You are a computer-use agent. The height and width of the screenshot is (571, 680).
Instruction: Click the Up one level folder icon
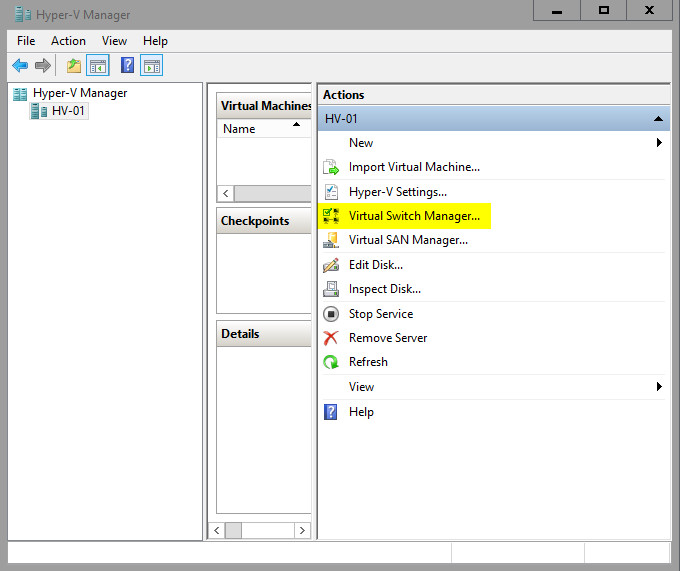click(x=74, y=66)
